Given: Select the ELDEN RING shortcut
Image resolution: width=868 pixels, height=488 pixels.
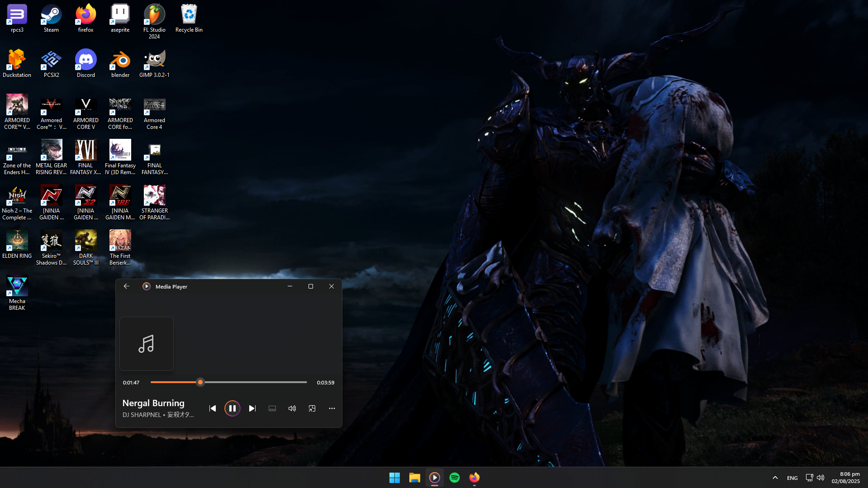Looking at the screenshot, I should point(17,245).
